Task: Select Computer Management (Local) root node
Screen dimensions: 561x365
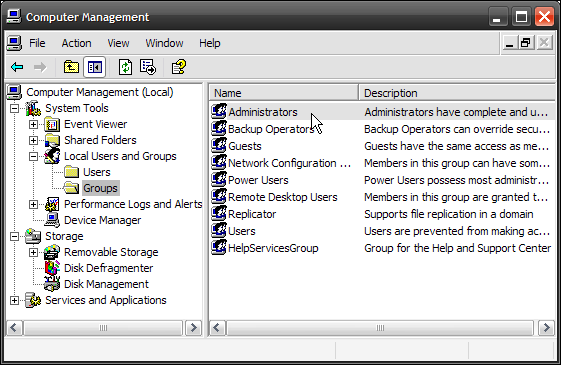Action: [x=100, y=92]
